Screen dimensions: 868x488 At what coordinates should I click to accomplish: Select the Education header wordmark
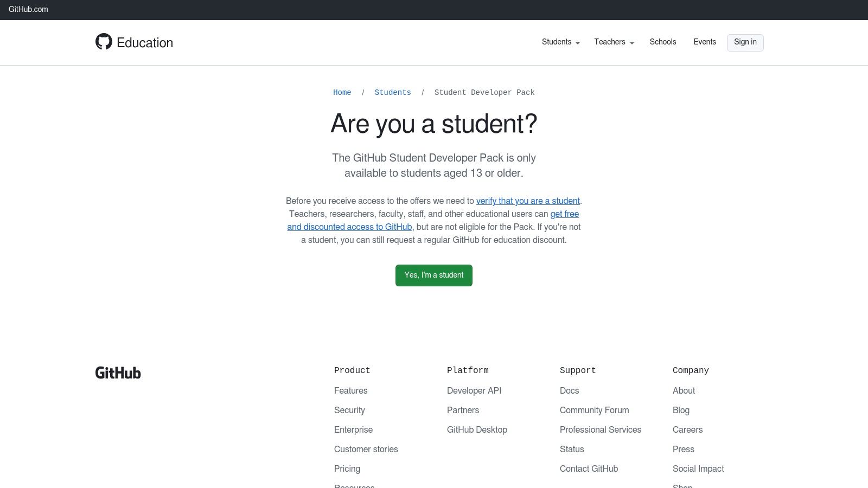click(x=144, y=42)
